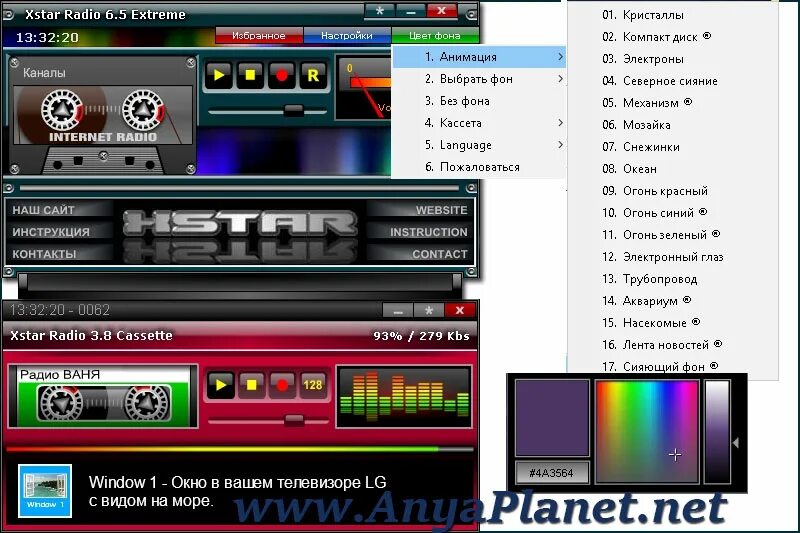Click the purple color preview swatch
This screenshot has width=800, height=533.
coord(552,418)
